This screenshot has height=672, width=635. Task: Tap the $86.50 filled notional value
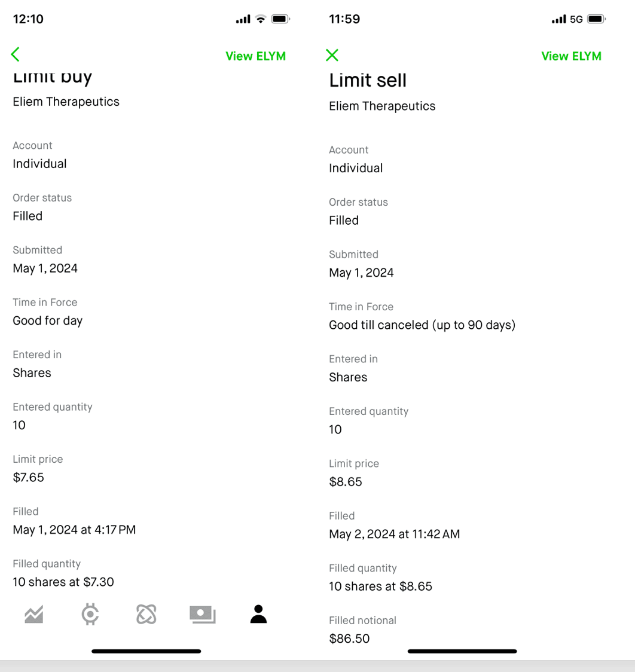click(x=349, y=639)
